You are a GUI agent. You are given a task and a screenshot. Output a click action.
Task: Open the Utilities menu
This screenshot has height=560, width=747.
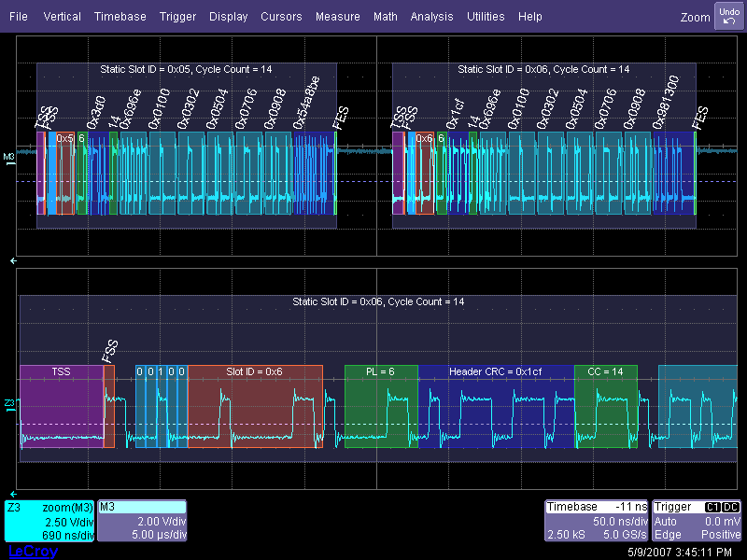point(486,17)
